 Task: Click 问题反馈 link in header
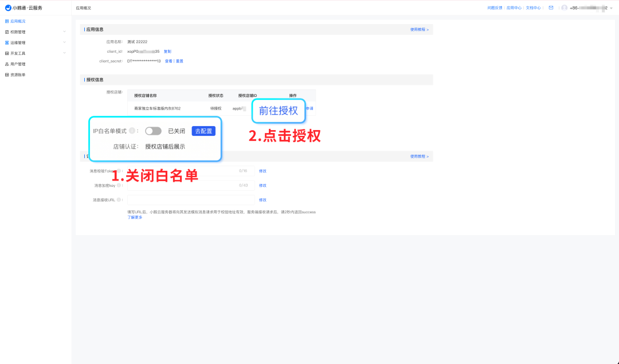click(x=495, y=8)
